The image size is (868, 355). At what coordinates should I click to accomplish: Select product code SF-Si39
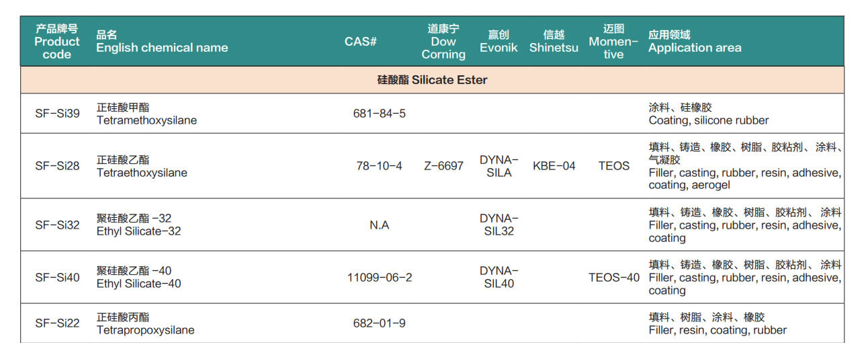pyautogui.click(x=57, y=114)
